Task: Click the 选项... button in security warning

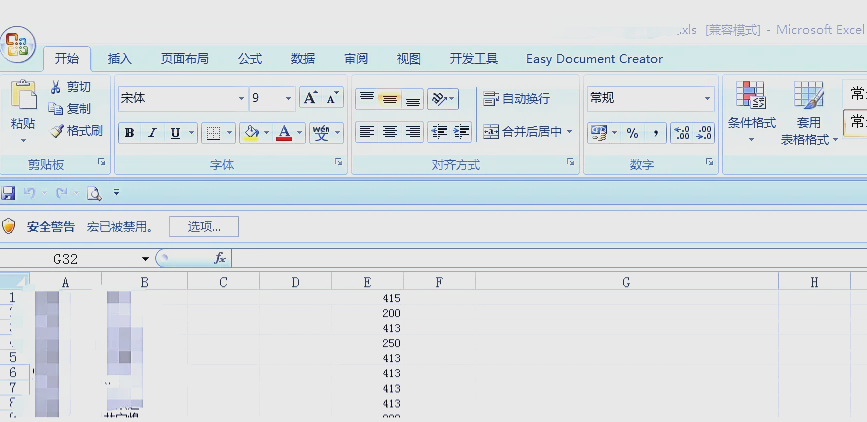Action: 204,227
